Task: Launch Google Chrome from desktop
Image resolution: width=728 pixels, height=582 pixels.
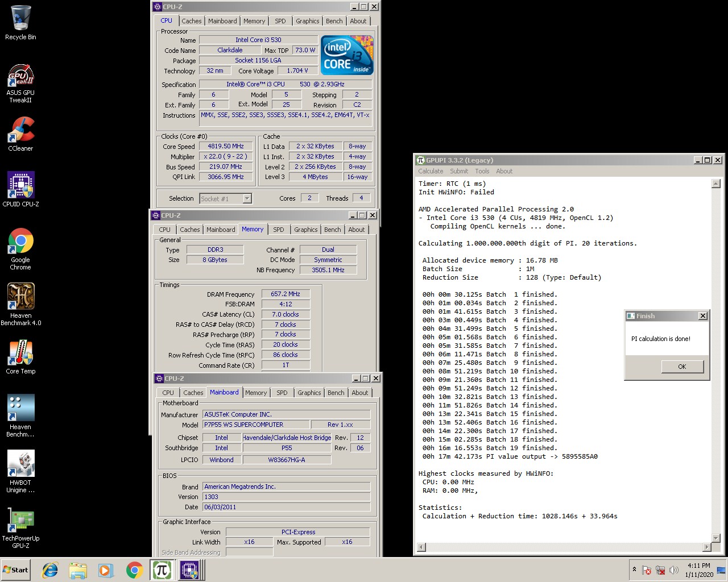Action: click(20, 248)
